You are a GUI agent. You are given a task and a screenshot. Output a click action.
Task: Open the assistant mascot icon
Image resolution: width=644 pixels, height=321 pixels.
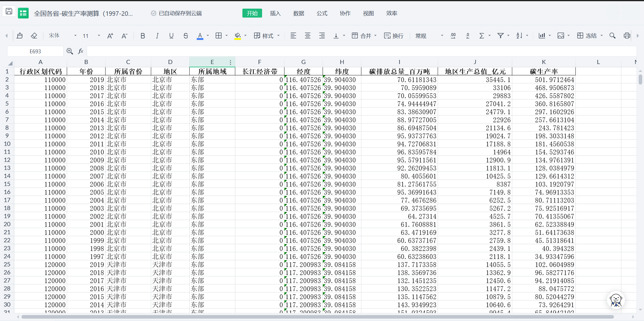click(616, 300)
